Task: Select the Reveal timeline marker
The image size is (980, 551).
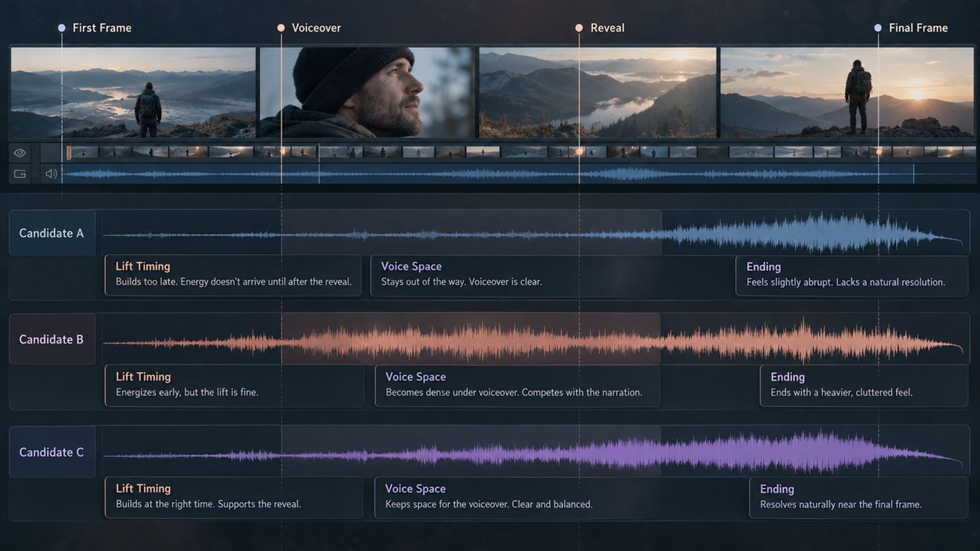Action: tap(600, 28)
